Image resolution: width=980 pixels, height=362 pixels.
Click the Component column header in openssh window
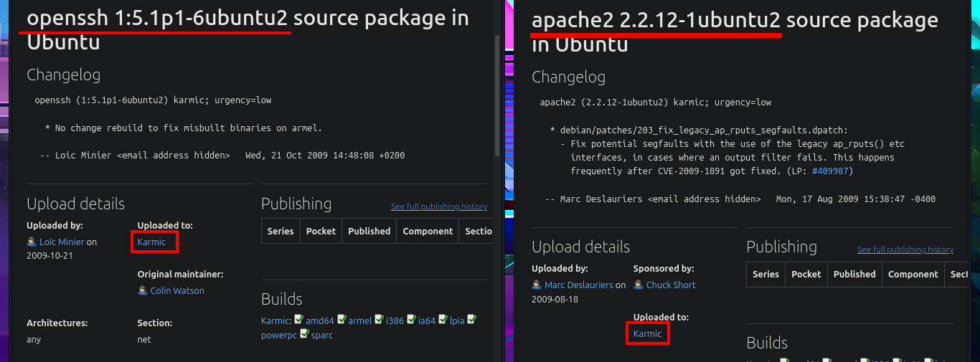click(428, 231)
